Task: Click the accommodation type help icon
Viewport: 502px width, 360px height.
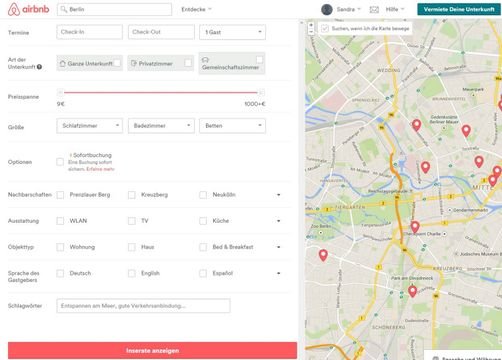Action: point(39,67)
